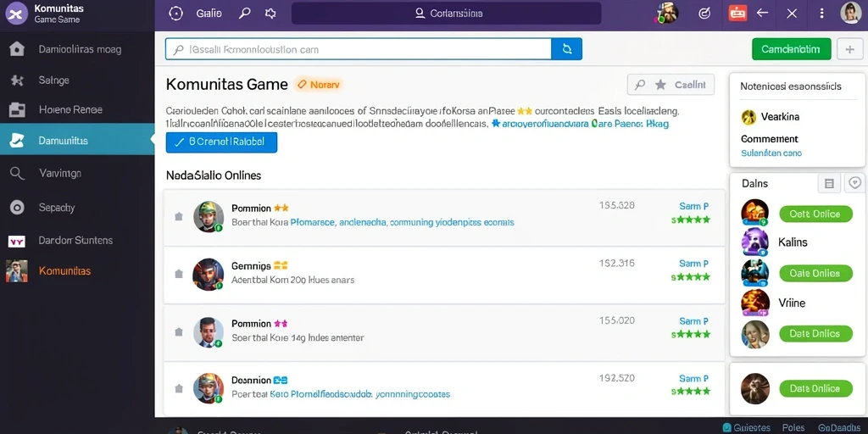Viewport: 868px width, 434px height.
Task: Click the green Camclentatim button
Action: [x=791, y=49]
